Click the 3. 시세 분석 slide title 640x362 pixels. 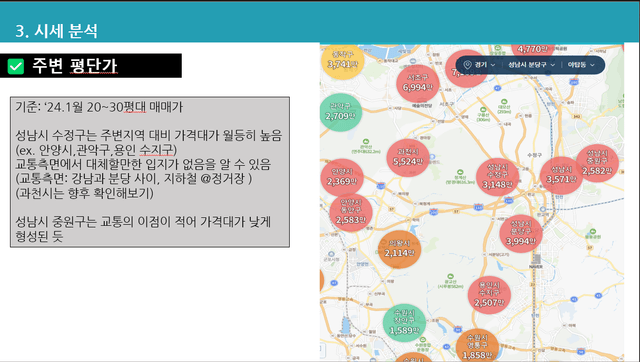click(x=57, y=31)
